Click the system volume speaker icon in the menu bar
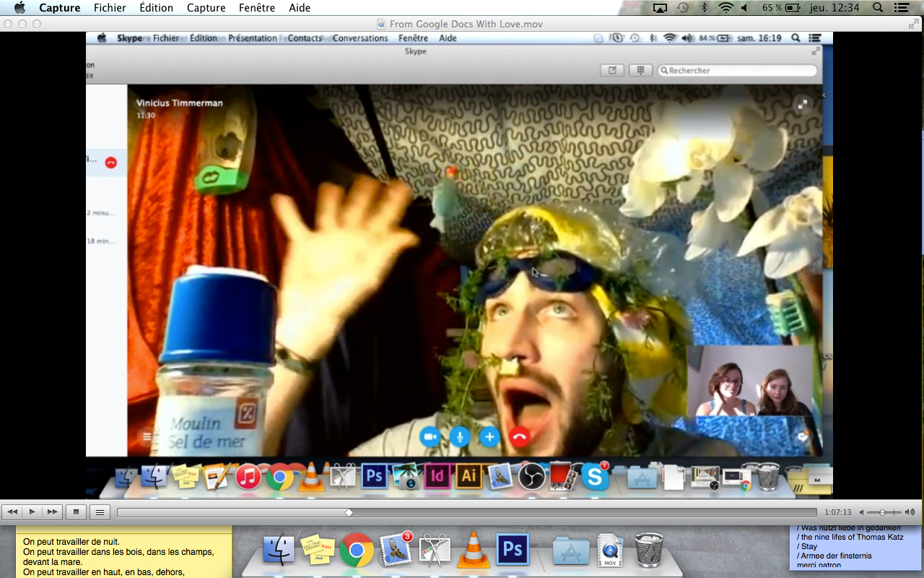 click(744, 8)
